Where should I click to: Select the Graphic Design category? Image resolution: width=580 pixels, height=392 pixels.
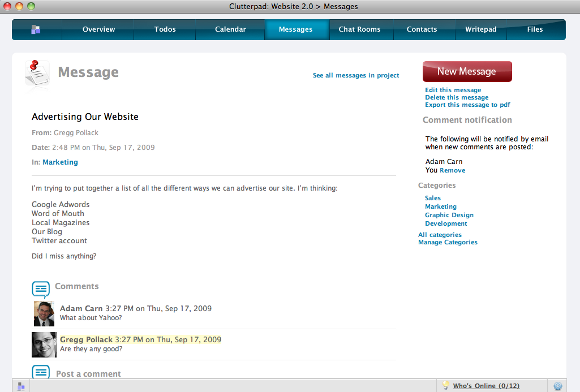click(x=449, y=215)
